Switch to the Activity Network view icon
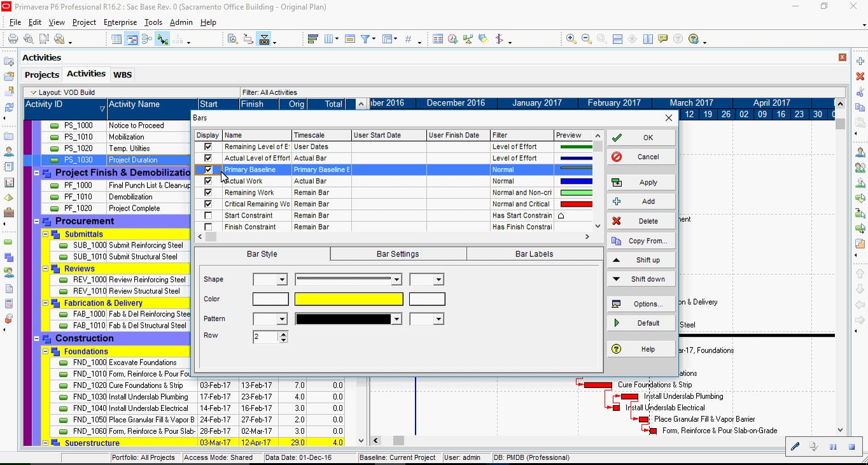The width and height of the screenshot is (868, 465). click(147, 39)
